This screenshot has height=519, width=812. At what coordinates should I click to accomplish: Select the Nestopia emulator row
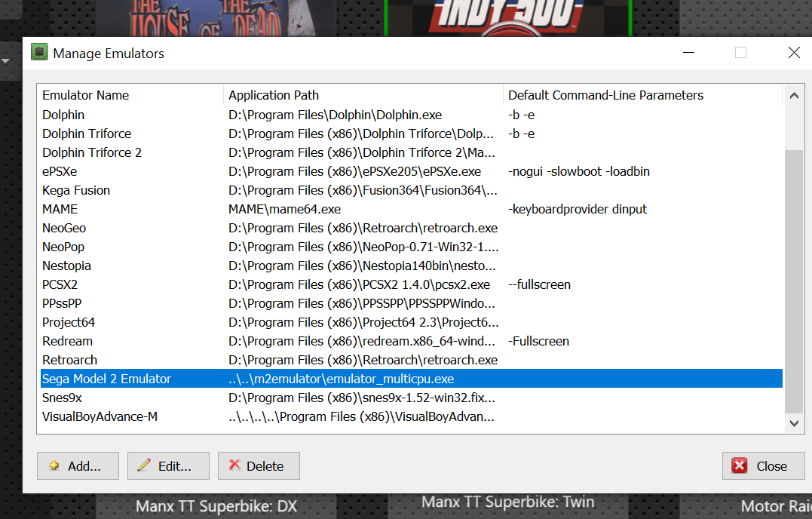coord(411,266)
